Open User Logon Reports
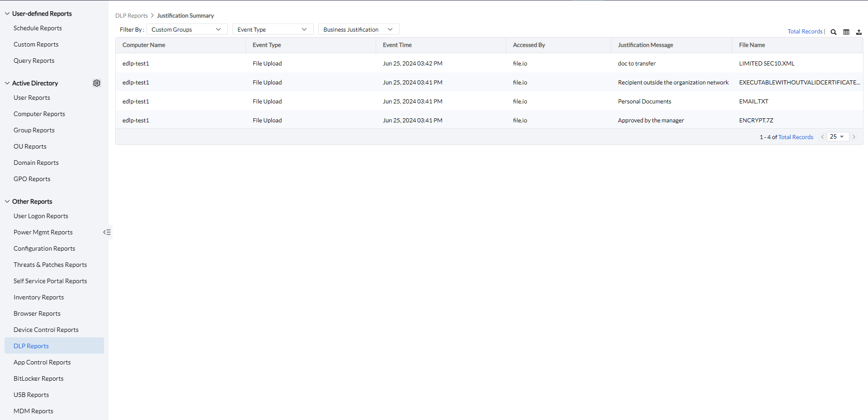The height and width of the screenshot is (420, 868). click(41, 216)
